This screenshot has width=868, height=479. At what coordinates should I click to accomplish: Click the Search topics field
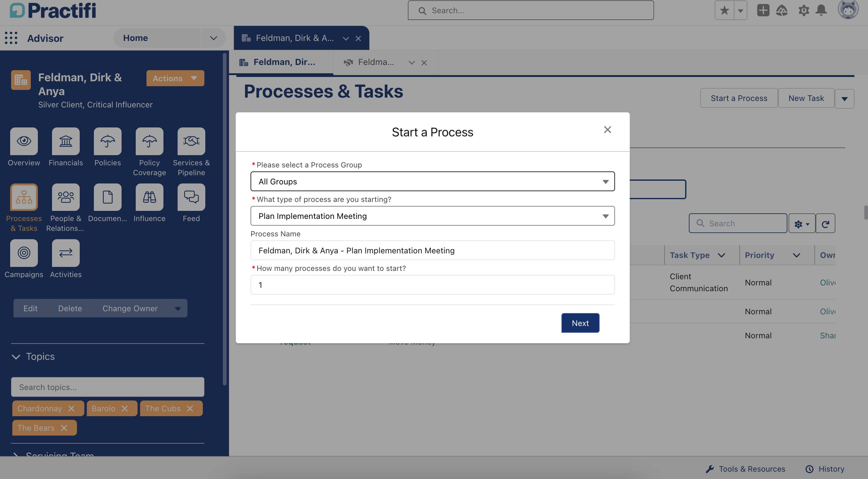107,387
